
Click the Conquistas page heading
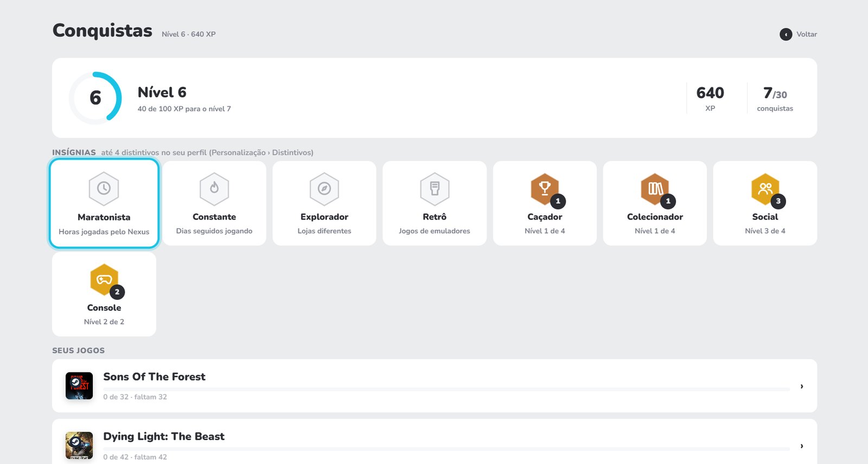[102, 31]
